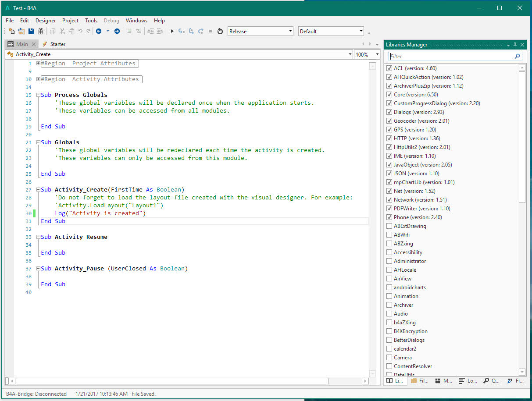Click the Cut scissors toolbar icon
Viewport: 532px width, 401px height.
pyautogui.click(x=62, y=31)
